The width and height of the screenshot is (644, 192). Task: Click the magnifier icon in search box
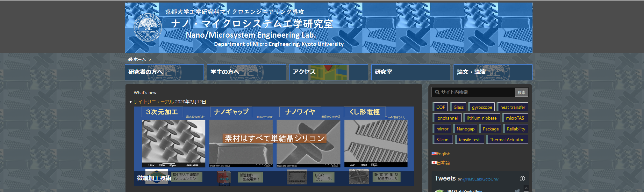click(437, 92)
